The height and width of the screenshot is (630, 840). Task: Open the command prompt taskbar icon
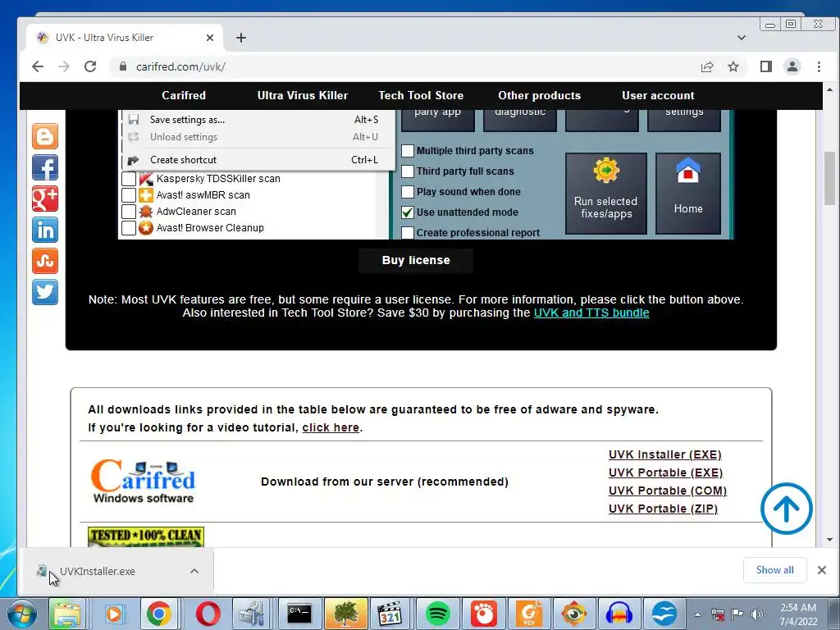pyautogui.click(x=299, y=614)
